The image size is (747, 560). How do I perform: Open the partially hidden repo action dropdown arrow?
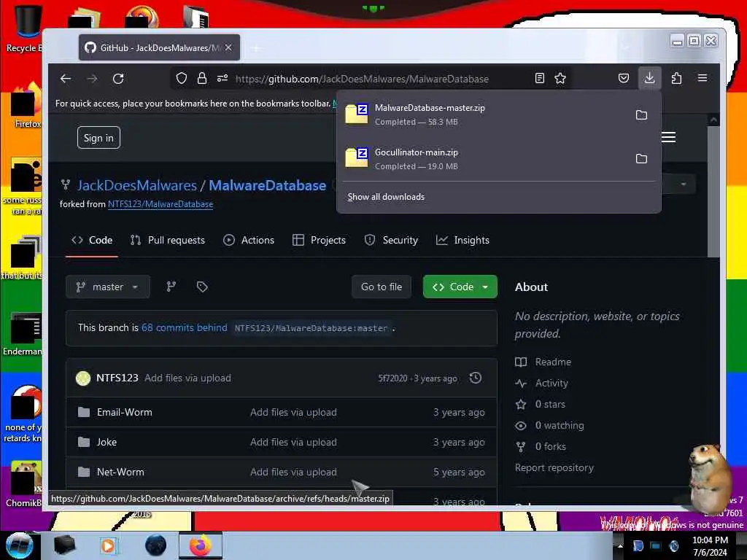pyautogui.click(x=684, y=184)
